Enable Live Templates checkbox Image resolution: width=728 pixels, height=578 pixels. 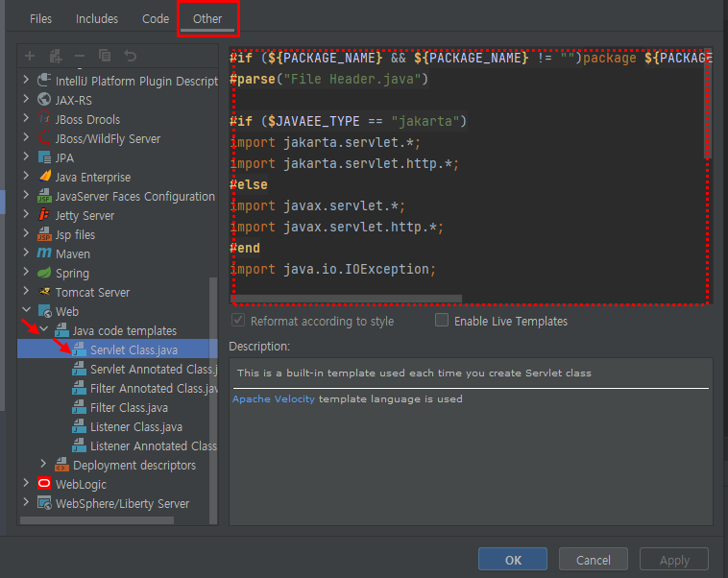442,321
